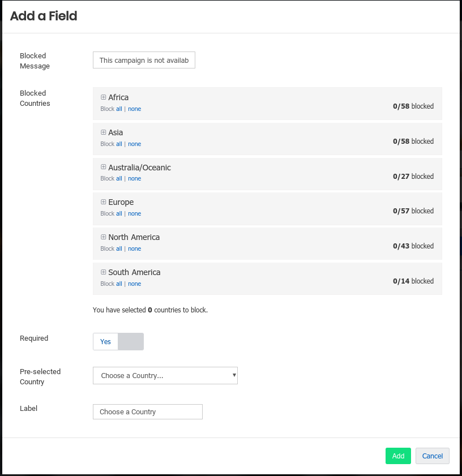Click the Cancel button
The image size is (462, 476).
click(432, 456)
